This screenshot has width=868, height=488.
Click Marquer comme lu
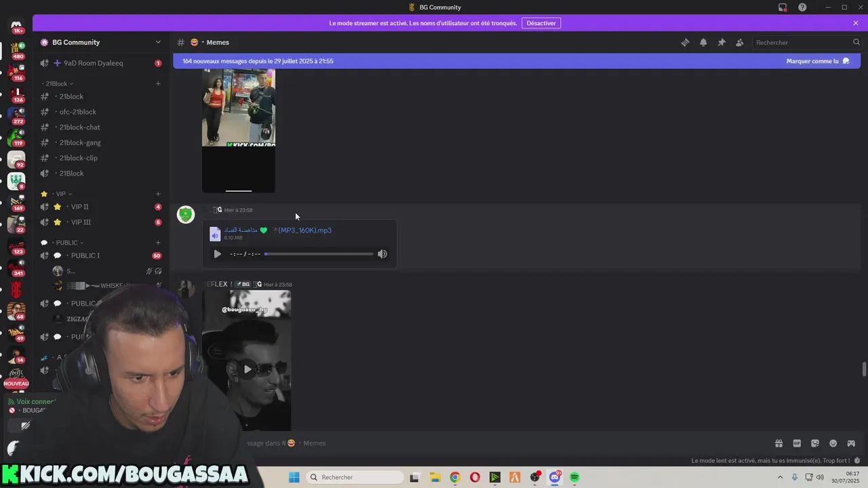coord(818,61)
